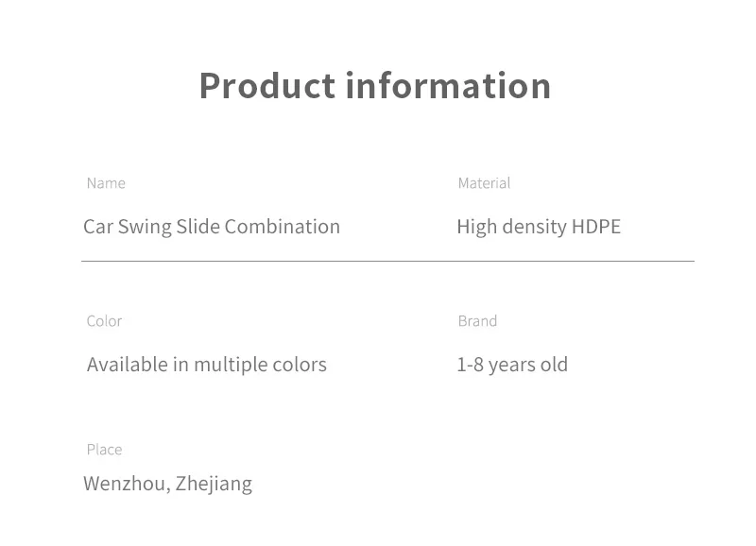Click the horizontal divider line under Name
This screenshot has height=546, width=756.
pos(387,261)
